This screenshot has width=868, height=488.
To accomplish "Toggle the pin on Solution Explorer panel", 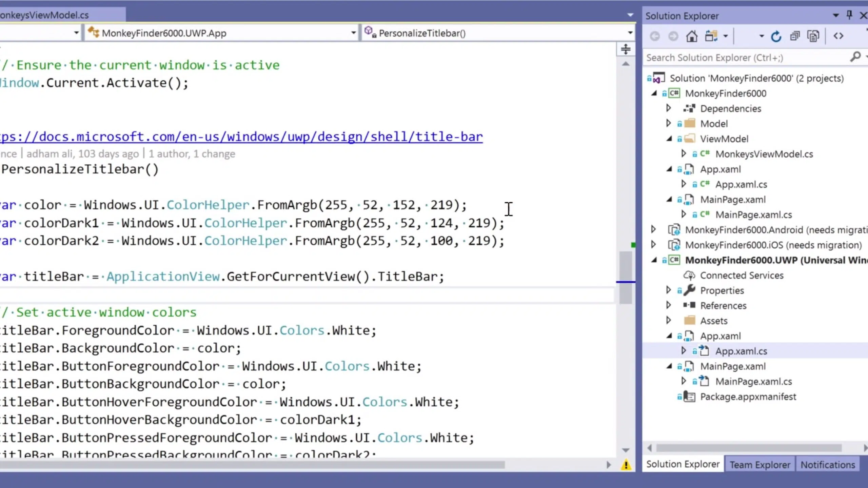I will tap(849, 15).
